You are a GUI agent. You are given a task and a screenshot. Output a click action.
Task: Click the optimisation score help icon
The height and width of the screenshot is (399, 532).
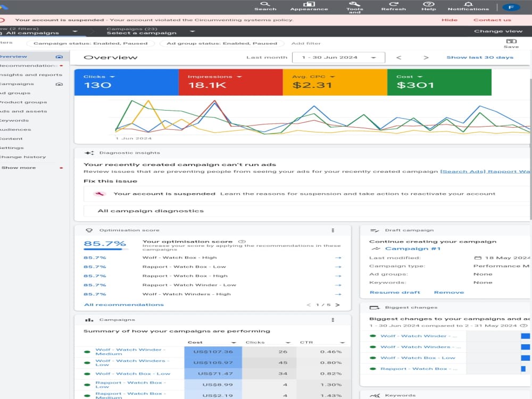(242, 242)
